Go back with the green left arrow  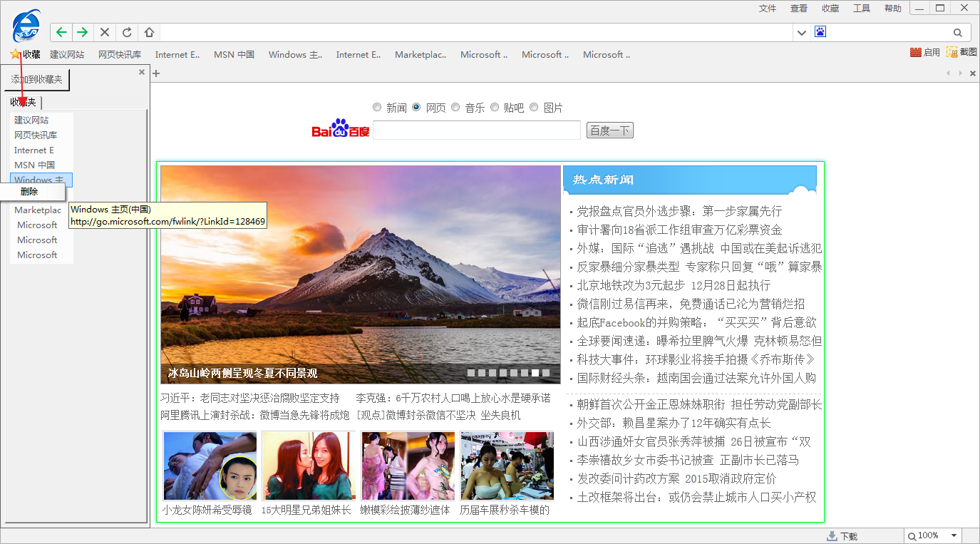point(61,32)
